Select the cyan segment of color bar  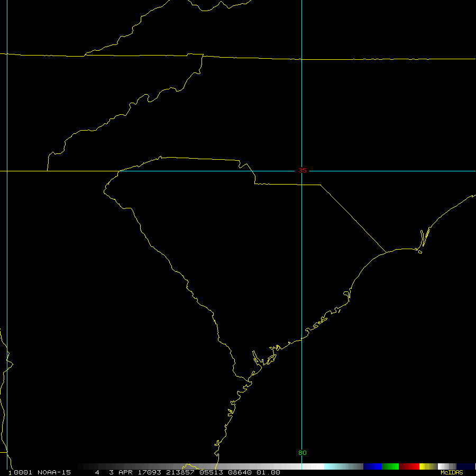[332, 466]
